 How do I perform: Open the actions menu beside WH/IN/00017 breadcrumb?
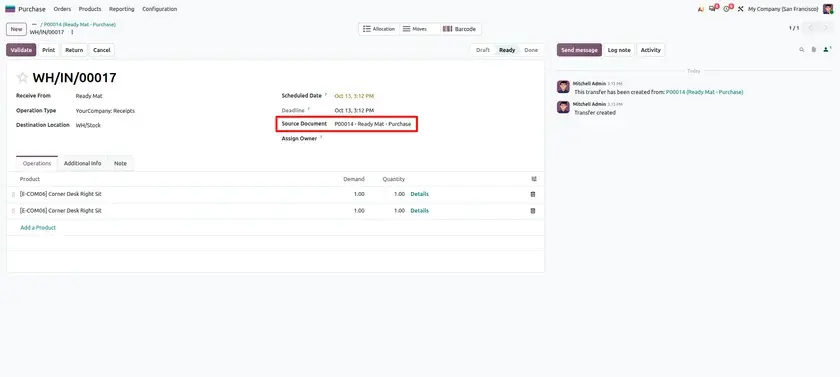click(x=72, y=32)
